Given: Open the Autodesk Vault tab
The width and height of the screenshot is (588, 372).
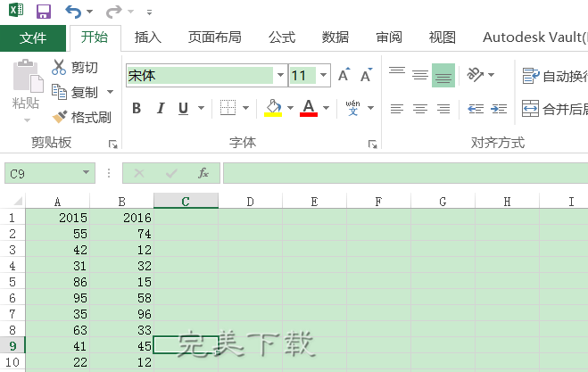Looking at the screenshot, I should 534,37.
